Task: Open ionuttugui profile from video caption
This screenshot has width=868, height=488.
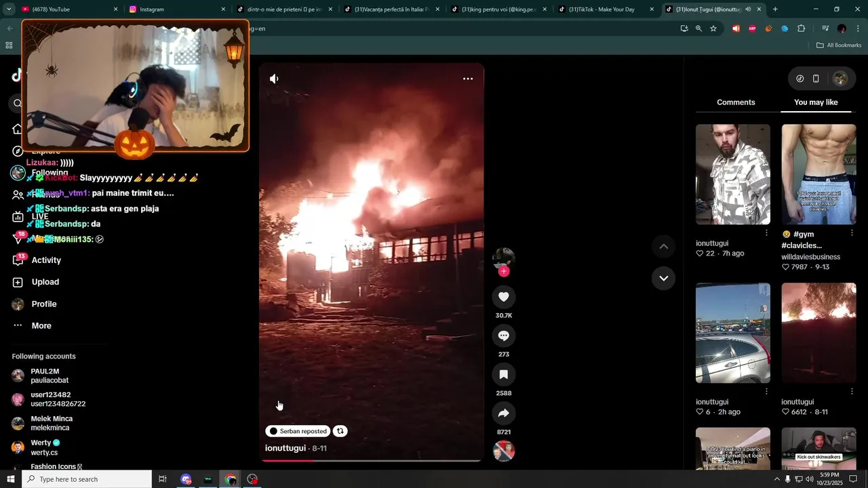Action: click(x=285, y=448)
